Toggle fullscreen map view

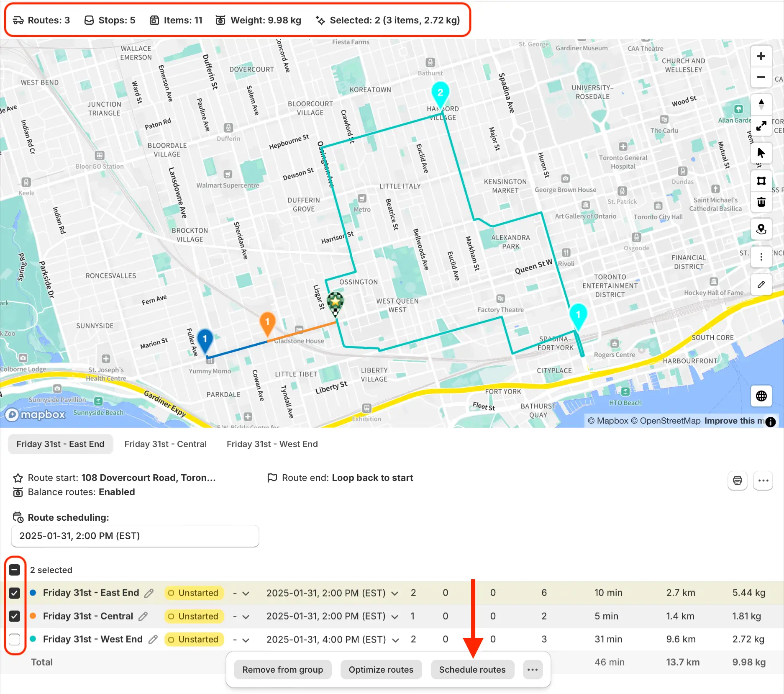761,125
